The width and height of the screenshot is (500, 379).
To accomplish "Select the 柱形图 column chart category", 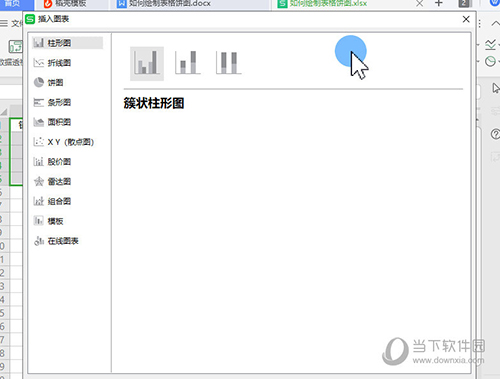I will (67, 43).
